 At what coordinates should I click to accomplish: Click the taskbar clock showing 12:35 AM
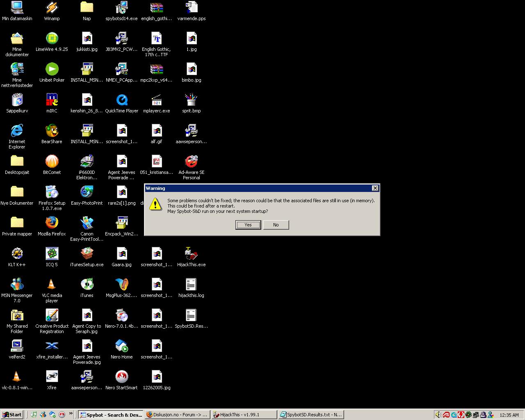[x=509, y=415]
